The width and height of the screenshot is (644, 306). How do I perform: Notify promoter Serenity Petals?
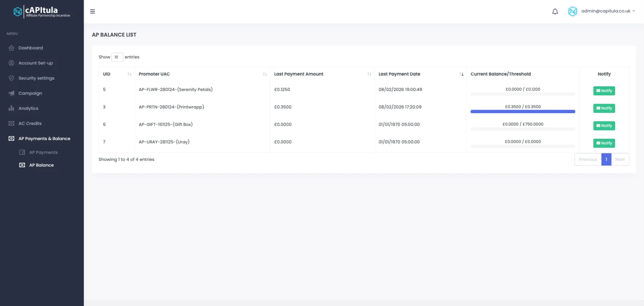tap(604, 91)
